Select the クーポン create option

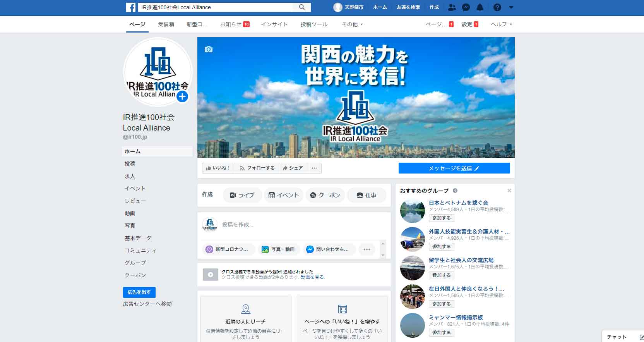click(325, 195)
